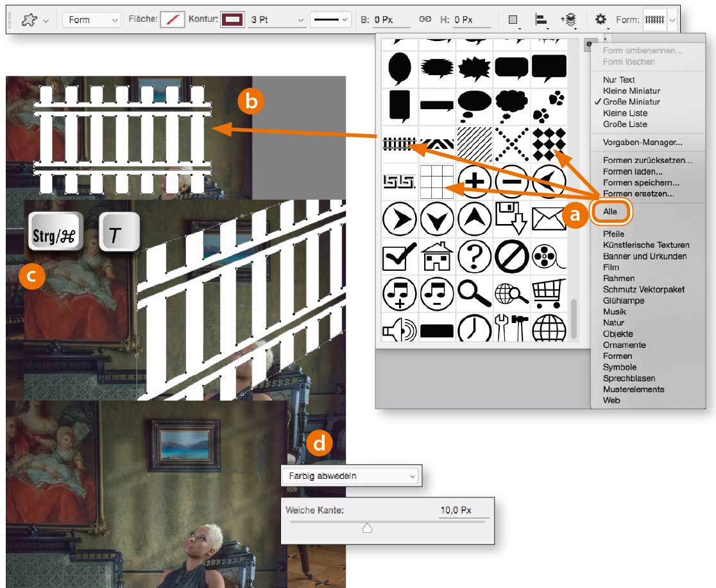Select the railroad track shape thumbnail
Screen dimensions: 716x588
(x=400, y=144)
